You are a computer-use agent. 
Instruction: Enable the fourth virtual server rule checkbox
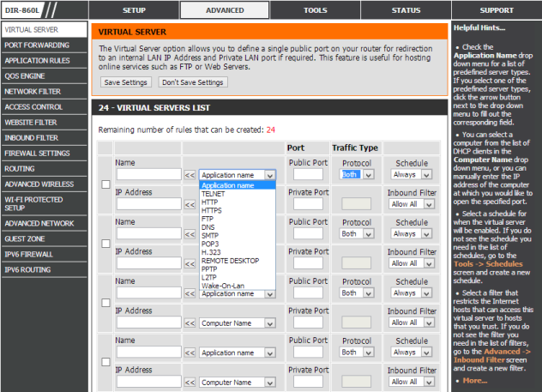tap(105, 362)
